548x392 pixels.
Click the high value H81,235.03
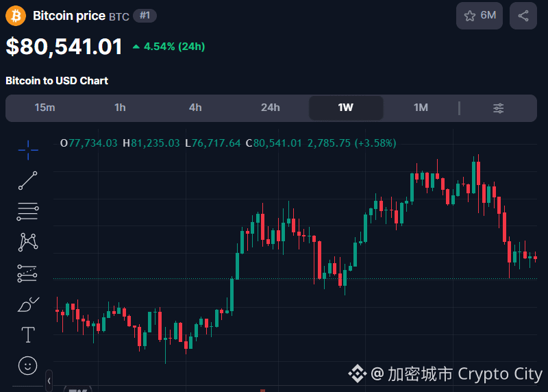click(x=151, y=143)
